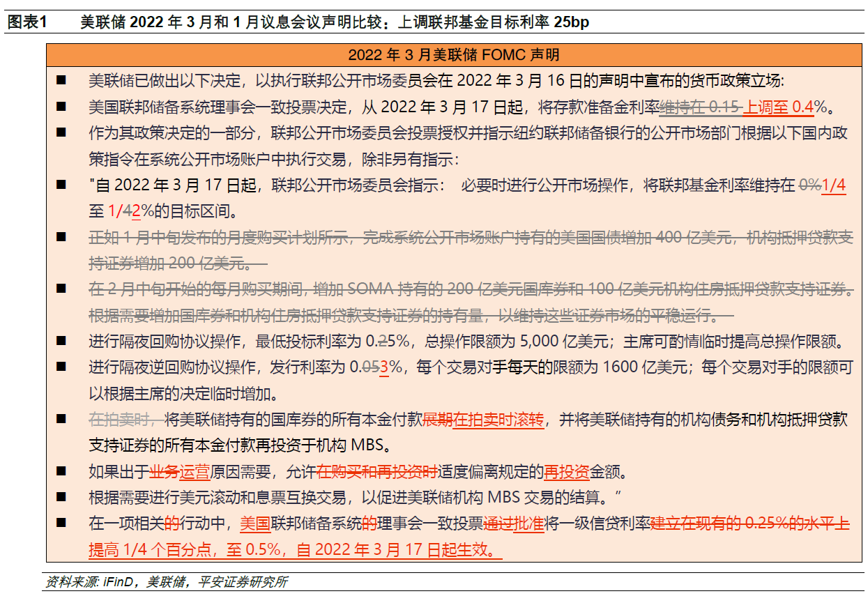Click the strikethrough 0% before the target range
This screenshot has height=596, width=868.
click(810, 183)
